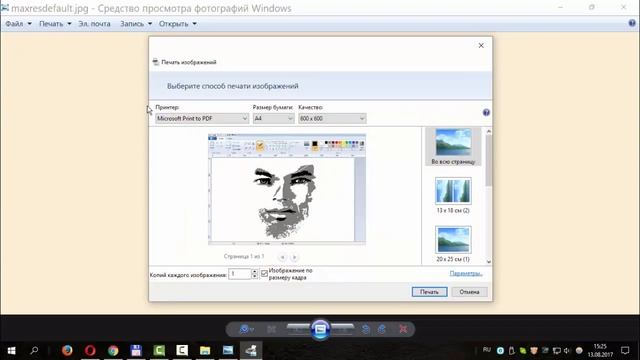The image size is (640, 360).
Task: Open the Запись menu
Action: click(136, 24)
